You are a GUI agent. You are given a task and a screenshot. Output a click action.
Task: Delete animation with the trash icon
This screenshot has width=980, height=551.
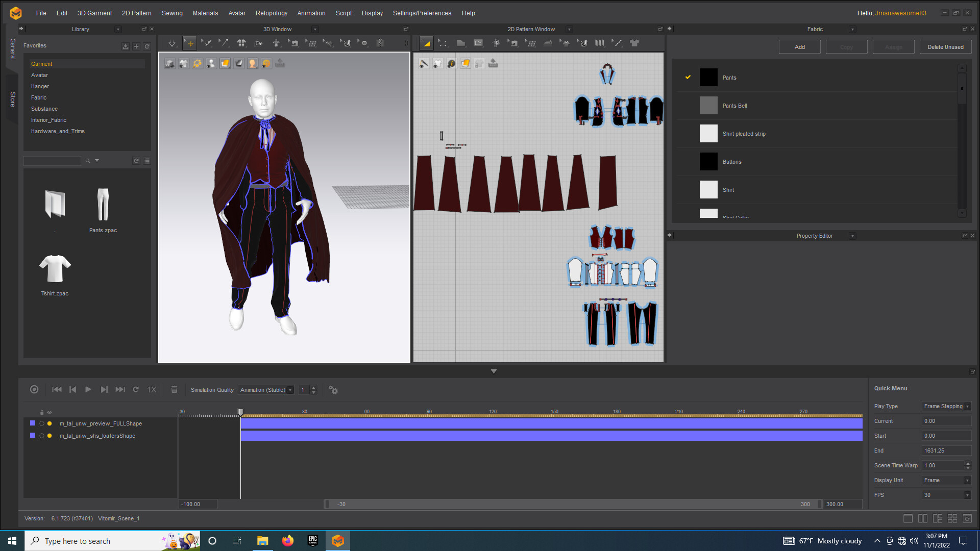tap(174, 390)
